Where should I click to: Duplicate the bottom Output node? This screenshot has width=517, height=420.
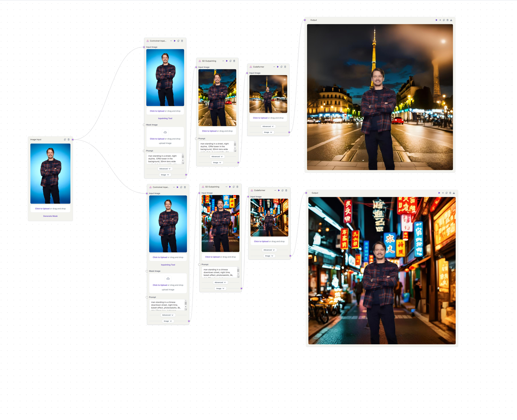click(446, 193)
